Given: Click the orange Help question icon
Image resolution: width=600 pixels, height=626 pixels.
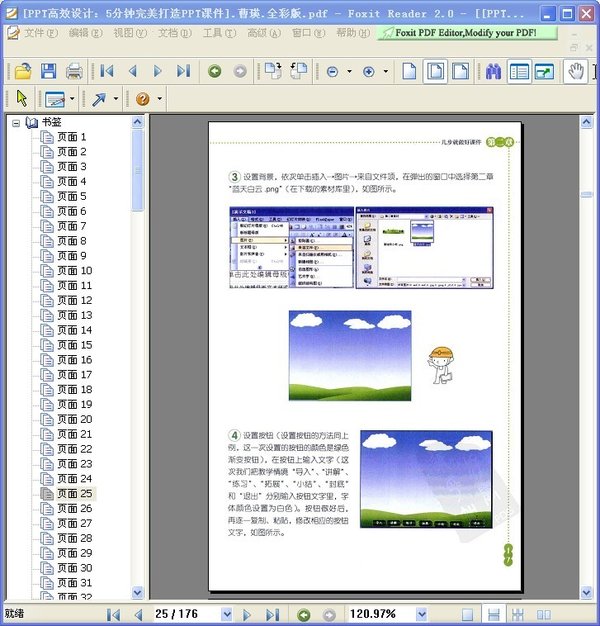Looking at the screenshot, I should [x=143, y=99].
